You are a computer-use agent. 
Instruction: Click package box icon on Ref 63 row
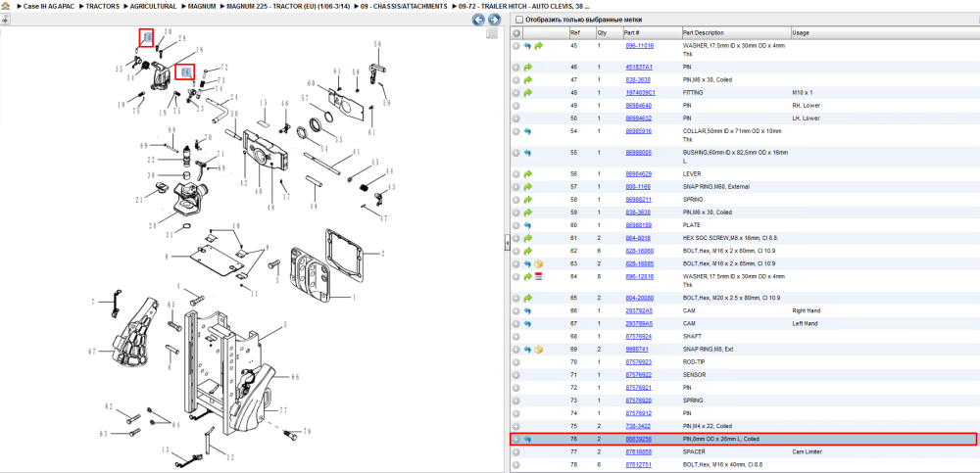point(538,263)
